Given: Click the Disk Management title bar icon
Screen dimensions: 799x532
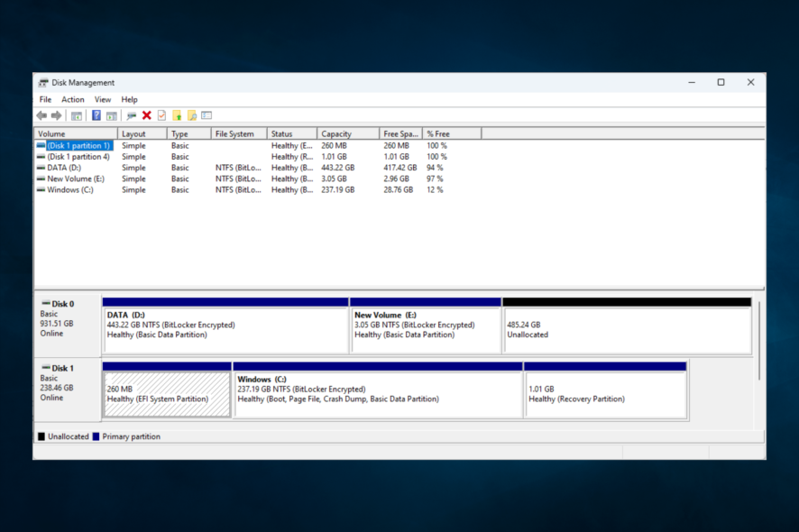Looking at the screenshot, I should click(43, 83).
